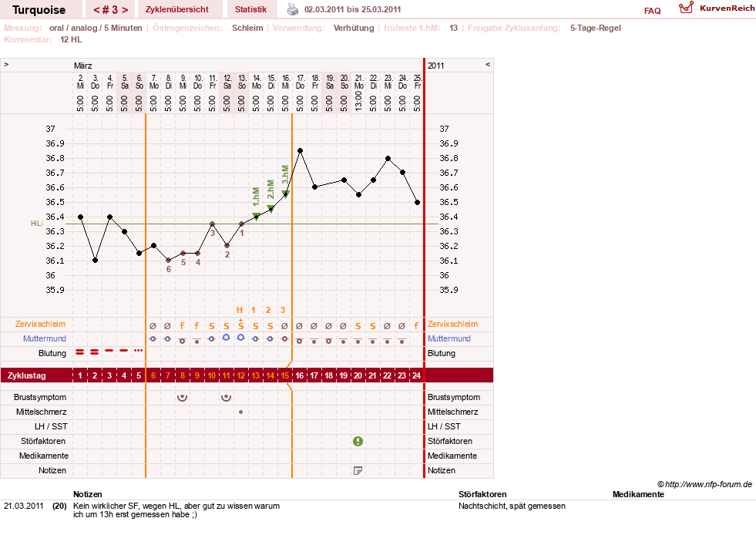This screenshot has height=535, width=756.
Task: Click the date range 02.03.2011 bis 25.03.2011
Action: (352, 9)
